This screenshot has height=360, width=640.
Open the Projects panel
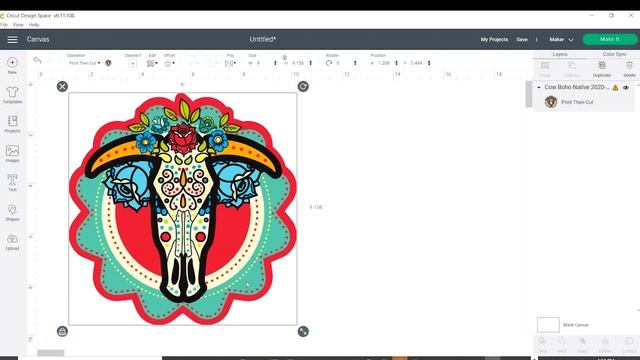[12, 121]
